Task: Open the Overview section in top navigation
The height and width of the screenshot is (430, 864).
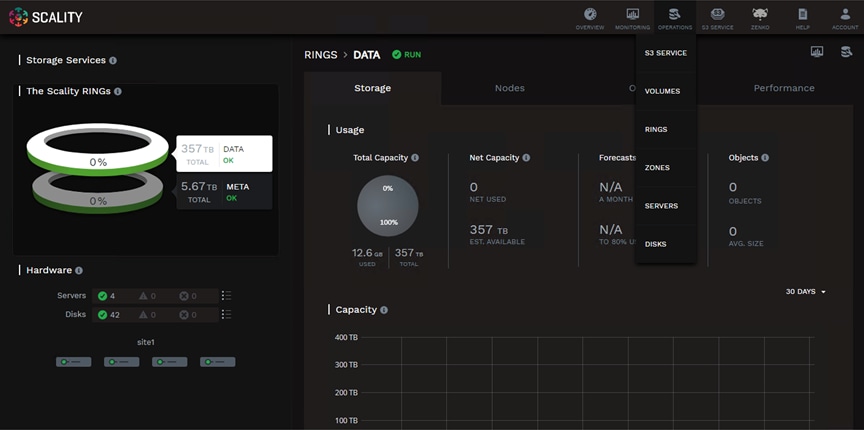Action: click(x=590, y=18)
